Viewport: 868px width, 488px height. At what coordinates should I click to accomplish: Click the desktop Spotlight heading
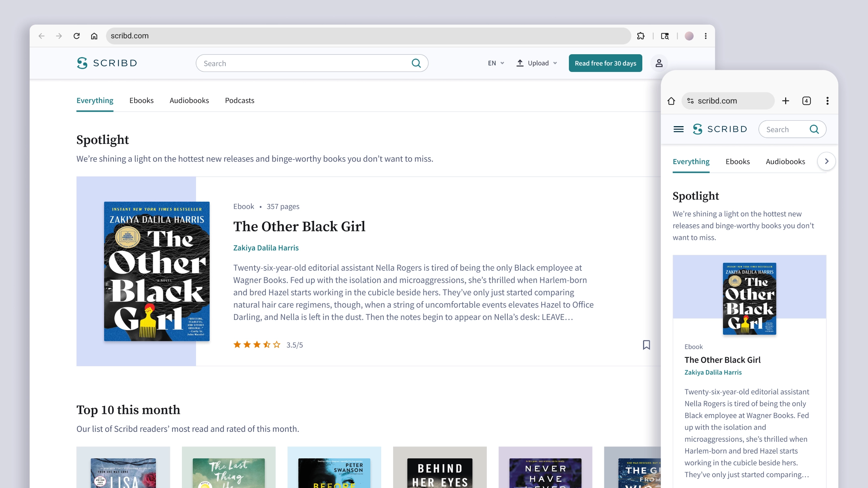(103, 140)
